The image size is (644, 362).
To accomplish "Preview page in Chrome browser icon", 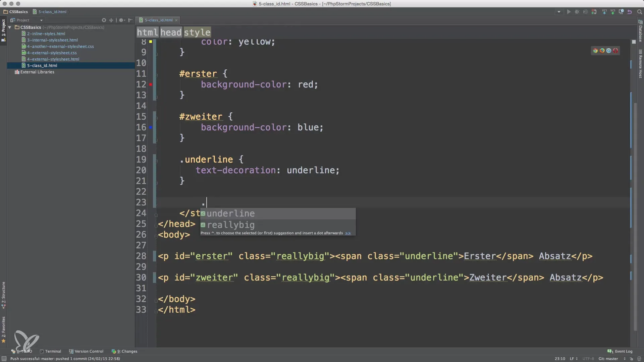I will 595,51.
